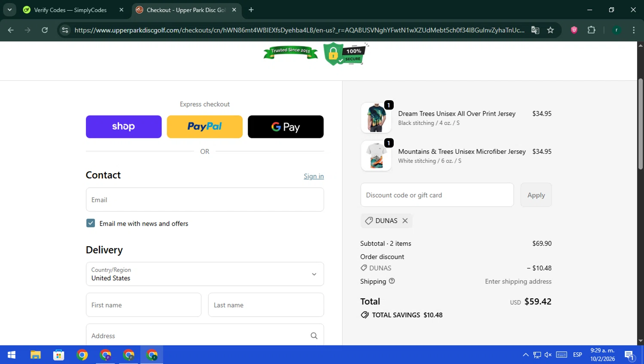Switch the ESP input language
644x364 pixels.
coord(577,355)
